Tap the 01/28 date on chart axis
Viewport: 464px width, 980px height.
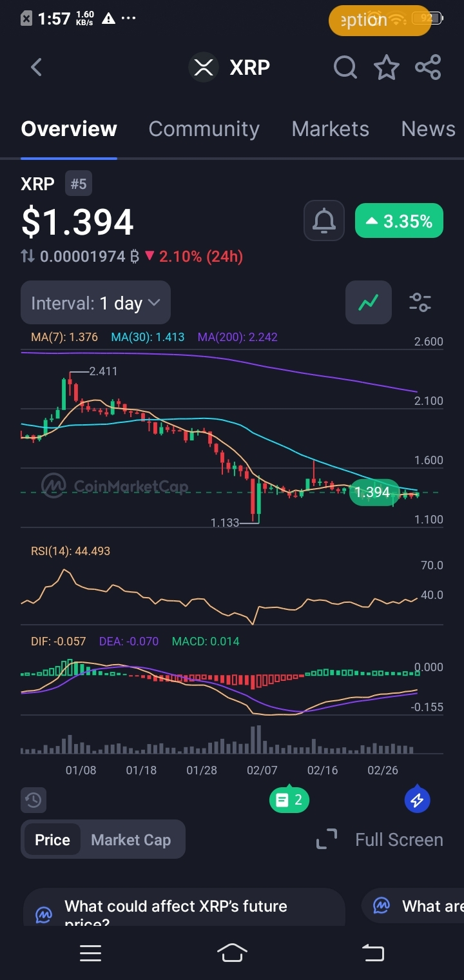[202, 770]
